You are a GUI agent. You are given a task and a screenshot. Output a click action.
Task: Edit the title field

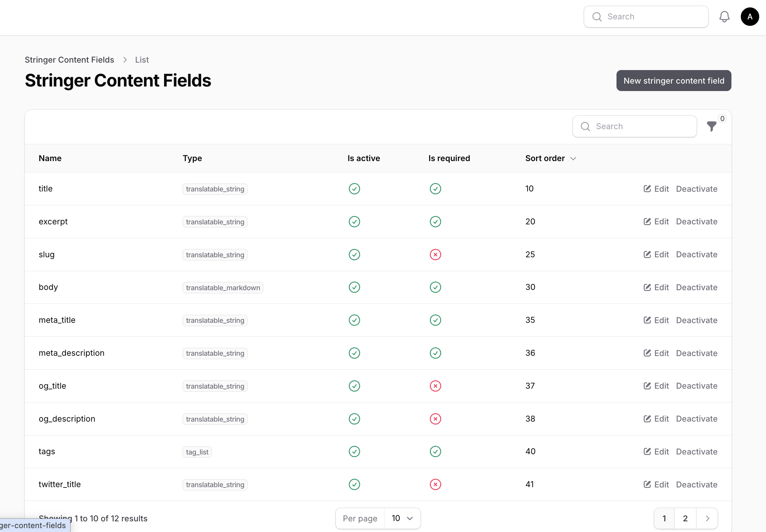pyautogui.click(x=656, y=189)
